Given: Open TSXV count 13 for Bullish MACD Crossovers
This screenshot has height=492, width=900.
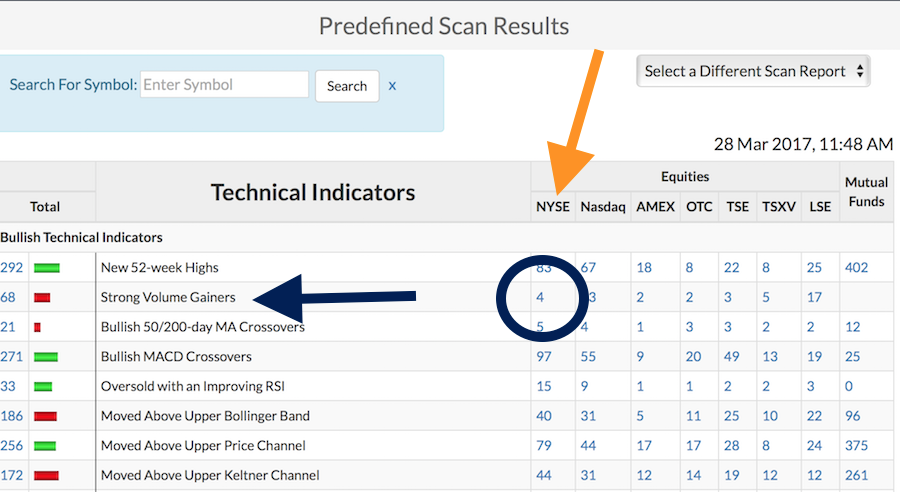Looking at the screenshot, I should coord(770,357).
